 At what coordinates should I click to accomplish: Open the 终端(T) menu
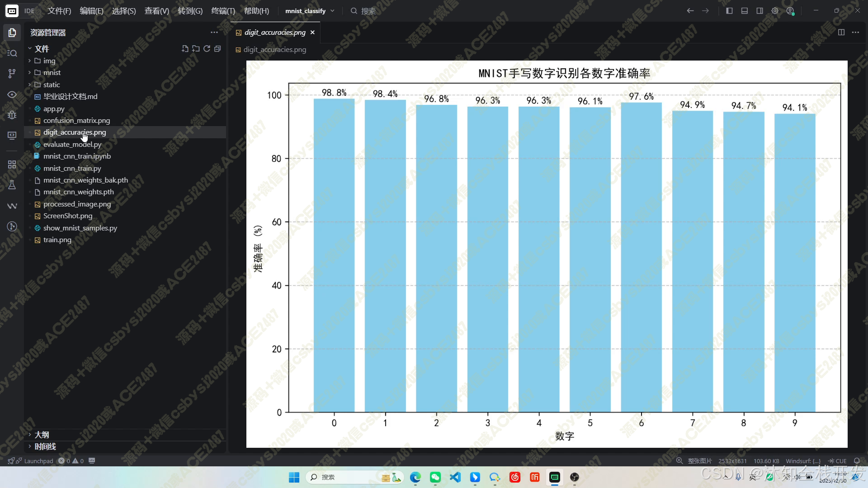(x=223, y=11)
